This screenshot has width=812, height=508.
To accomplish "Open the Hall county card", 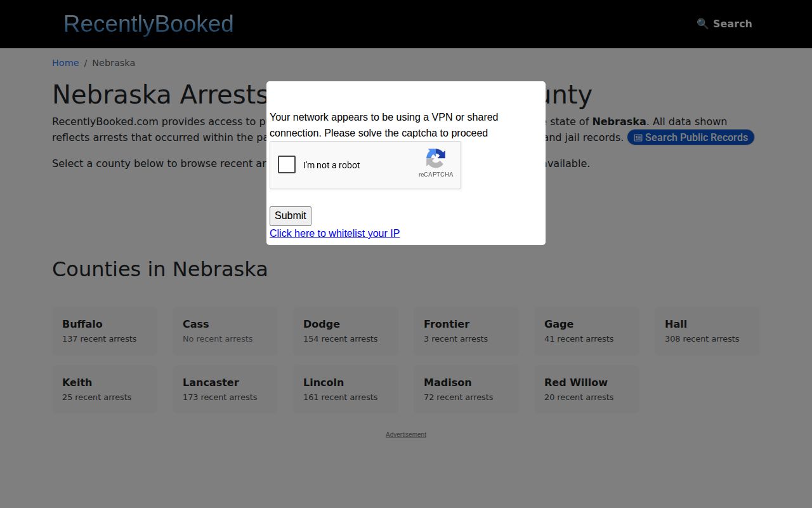I will coord(707,331).
